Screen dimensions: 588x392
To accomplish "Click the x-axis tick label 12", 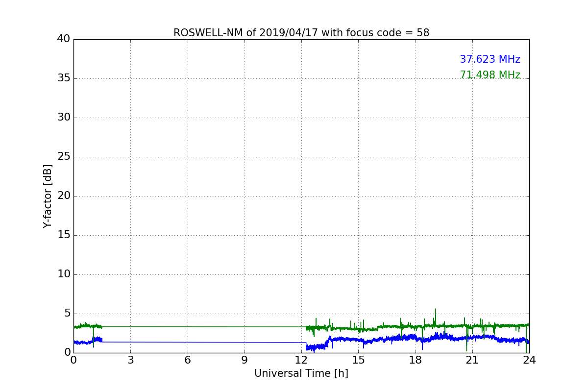I will [301, 360].
